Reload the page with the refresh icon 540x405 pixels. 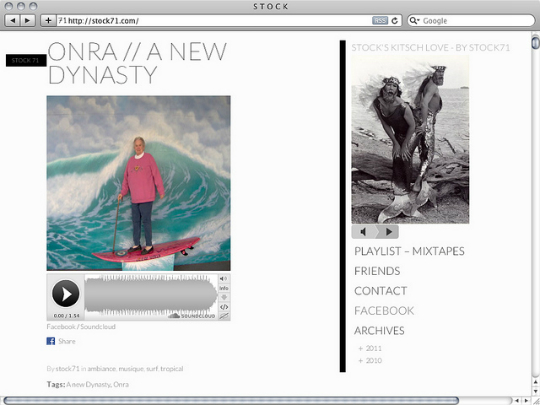395,21
